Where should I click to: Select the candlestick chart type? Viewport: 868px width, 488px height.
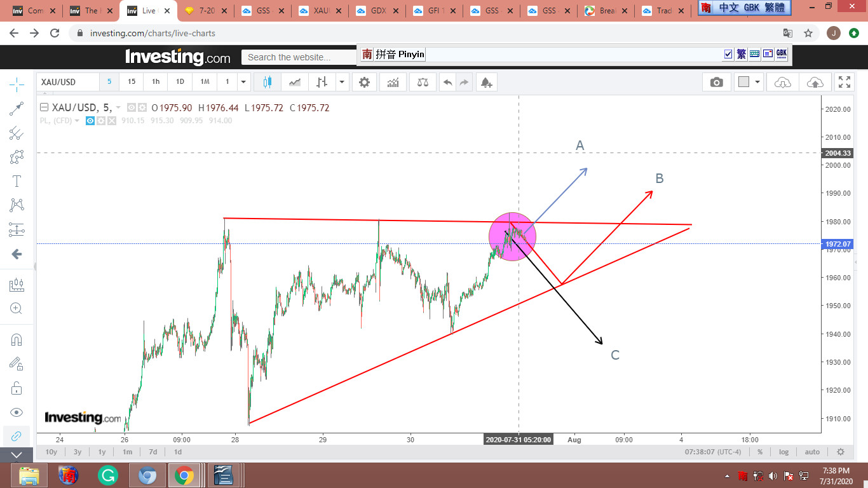point(267,82)
